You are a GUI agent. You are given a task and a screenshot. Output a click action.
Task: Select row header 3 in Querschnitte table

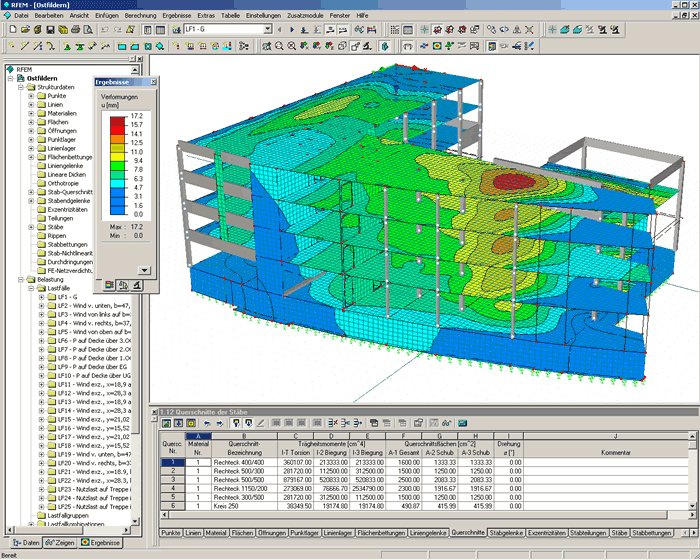[x=173, y=480]
